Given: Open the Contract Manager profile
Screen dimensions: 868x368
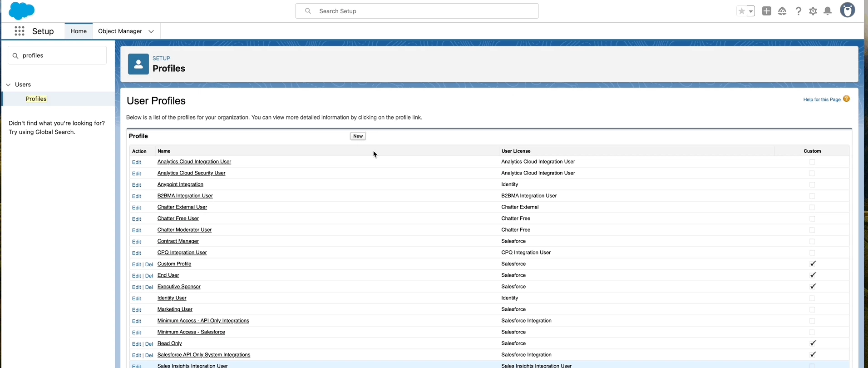Looking at the screenshot, I should (178, 241).
